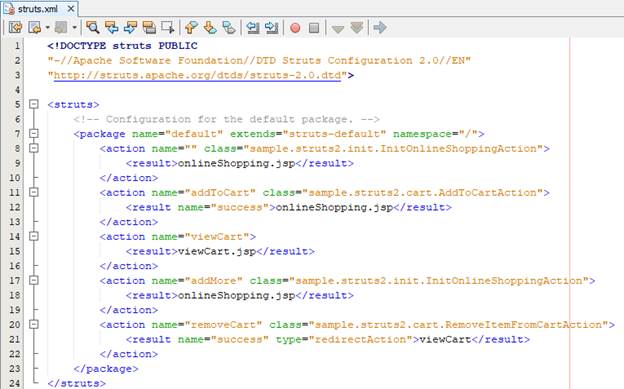Collapse the viewCart action fold
The height and width of the screenshot is (389, 624).
[x=34, y=236]
